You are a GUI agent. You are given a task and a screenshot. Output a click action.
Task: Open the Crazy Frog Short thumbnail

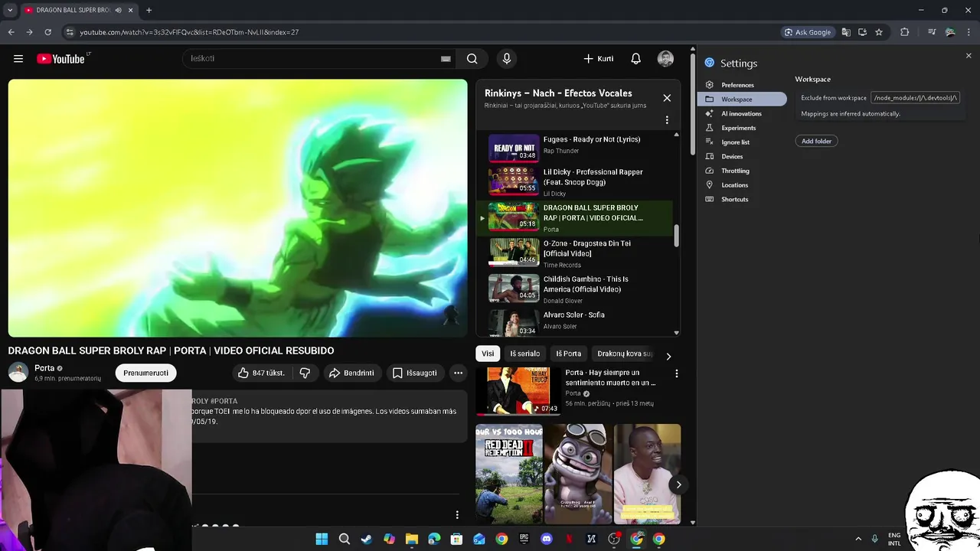coord(578,474)
